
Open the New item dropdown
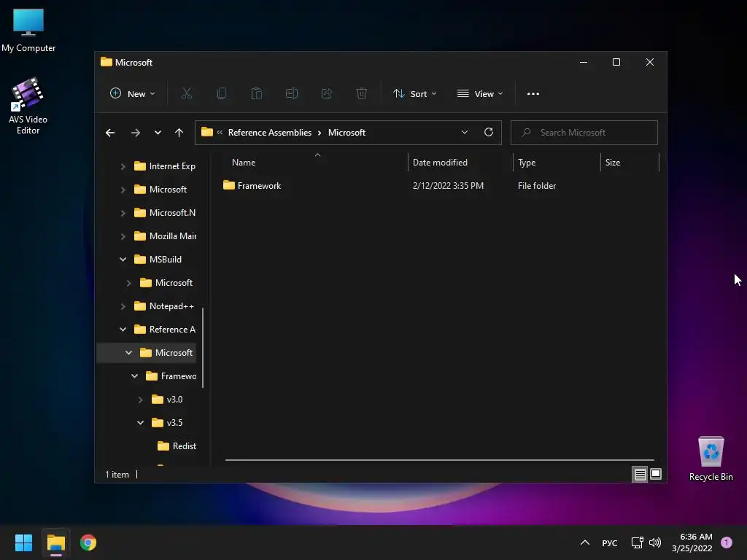tap(133, 94)
